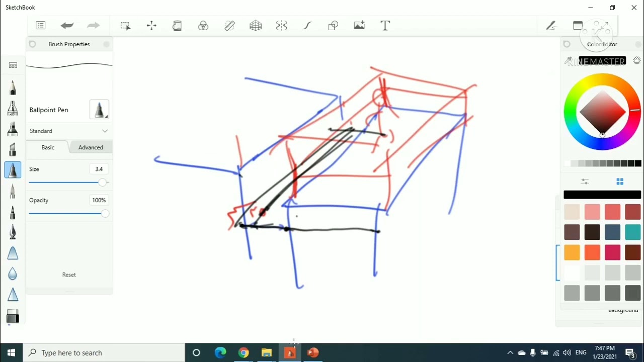
Task: Select the eraser block at palette bottom
Action: click(x=13, y=316)
